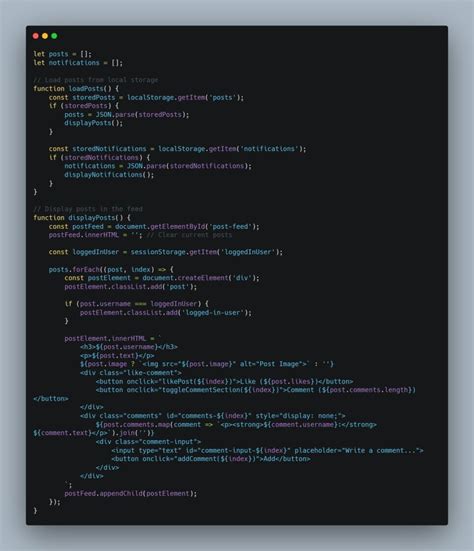Click the displayNotifications() call
This screenshot has width=474, height=551.
109,175
